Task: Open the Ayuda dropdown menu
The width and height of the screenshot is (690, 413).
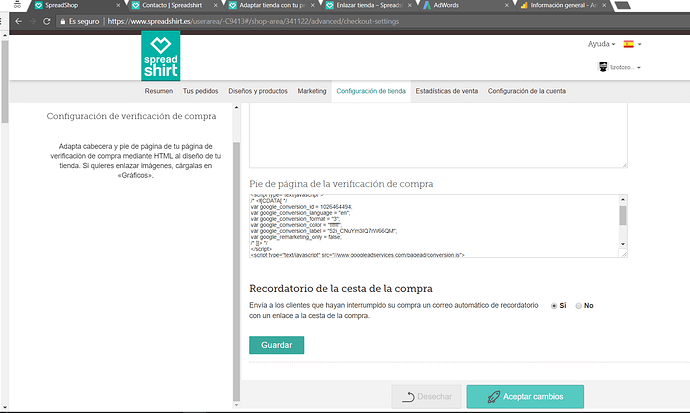Action: click(601, 44)
